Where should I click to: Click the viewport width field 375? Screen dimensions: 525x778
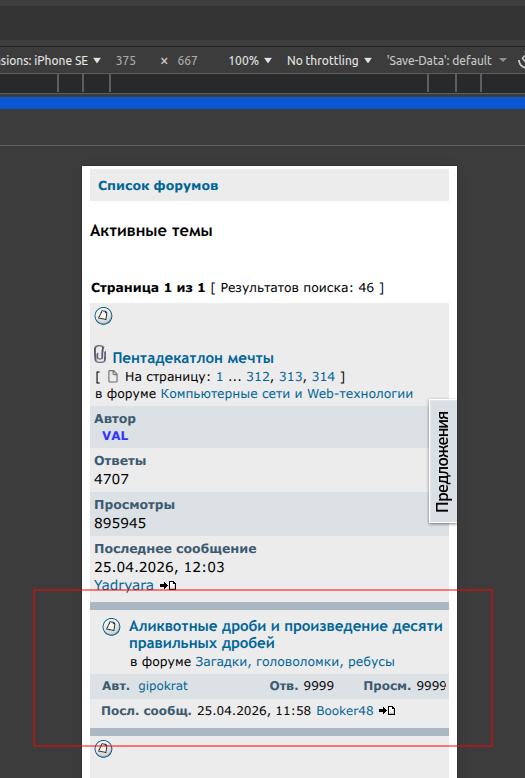point(126,61)
